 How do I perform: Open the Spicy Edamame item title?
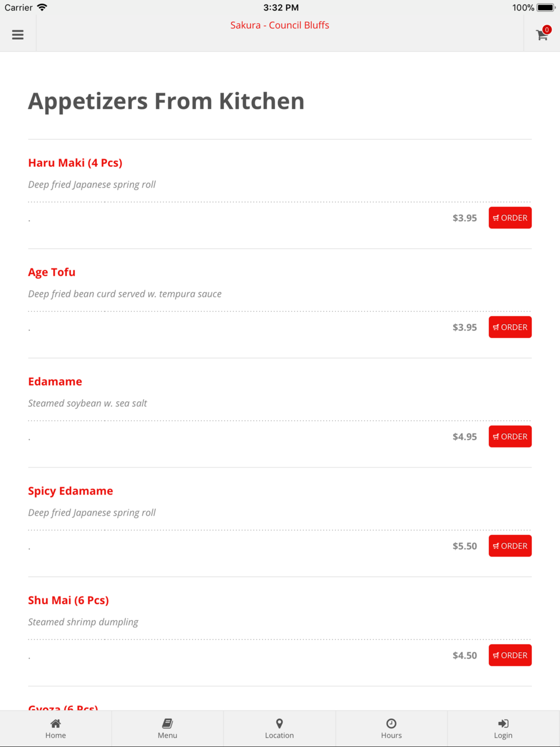(x=71, y=491)
